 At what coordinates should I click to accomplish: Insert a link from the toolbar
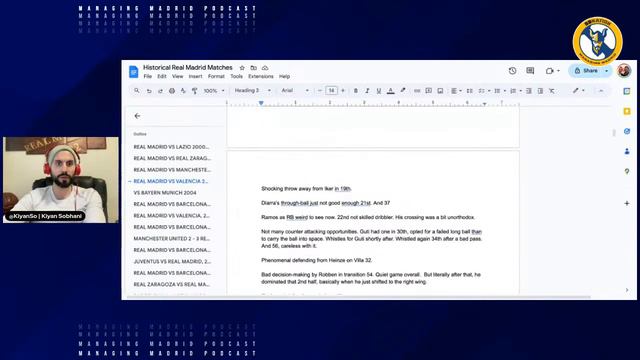[x=417, y=91]
